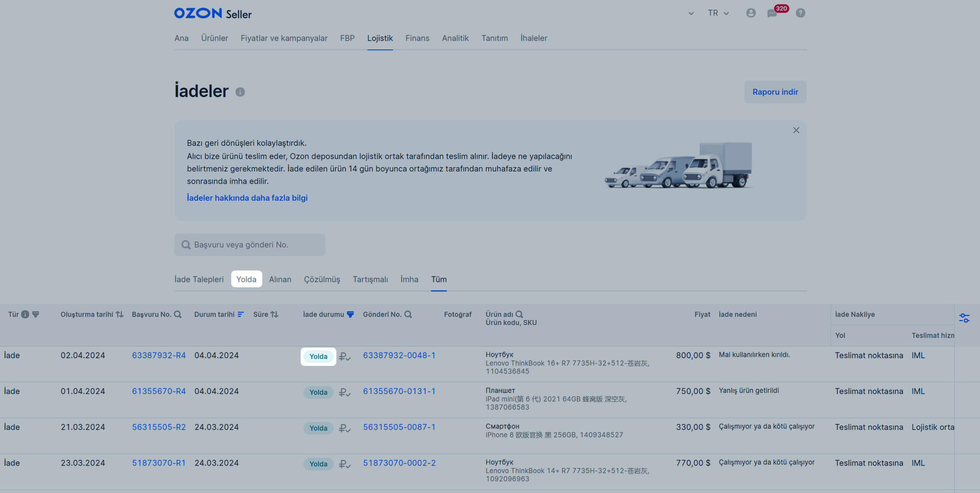Open the İhaleler menu
This screenshot has width=980, height=493.
[533, 38]
